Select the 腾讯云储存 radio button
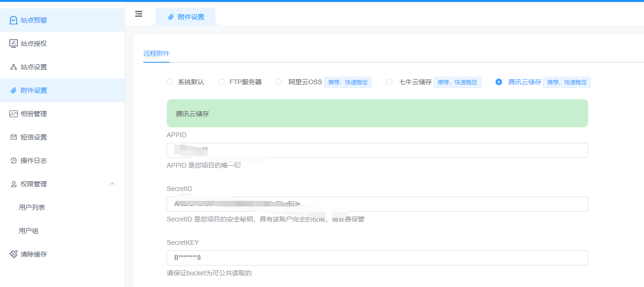Image resolution: width=644 pixels, height=287 pixels. click(x=499, y=82)
